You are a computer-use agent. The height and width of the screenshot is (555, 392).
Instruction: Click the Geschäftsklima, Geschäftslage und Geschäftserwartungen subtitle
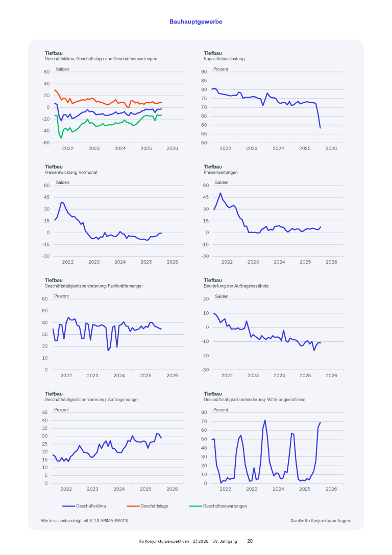(101, 59)
